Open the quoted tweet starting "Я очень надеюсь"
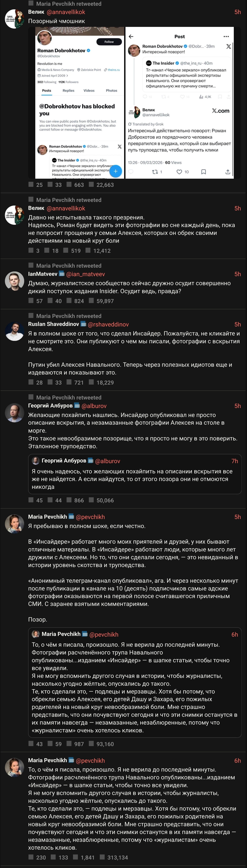The image size is (247, 868). 135,479
